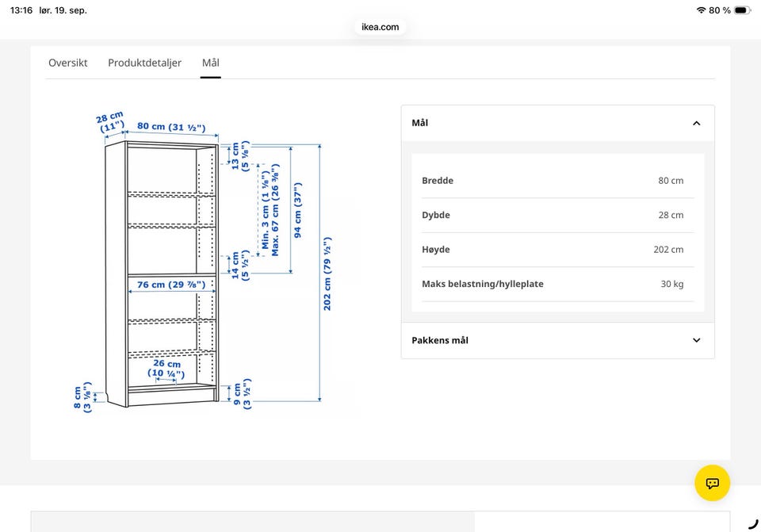
Task: Click the Wi-Fi status icon
Action: (x=701, y=10)
